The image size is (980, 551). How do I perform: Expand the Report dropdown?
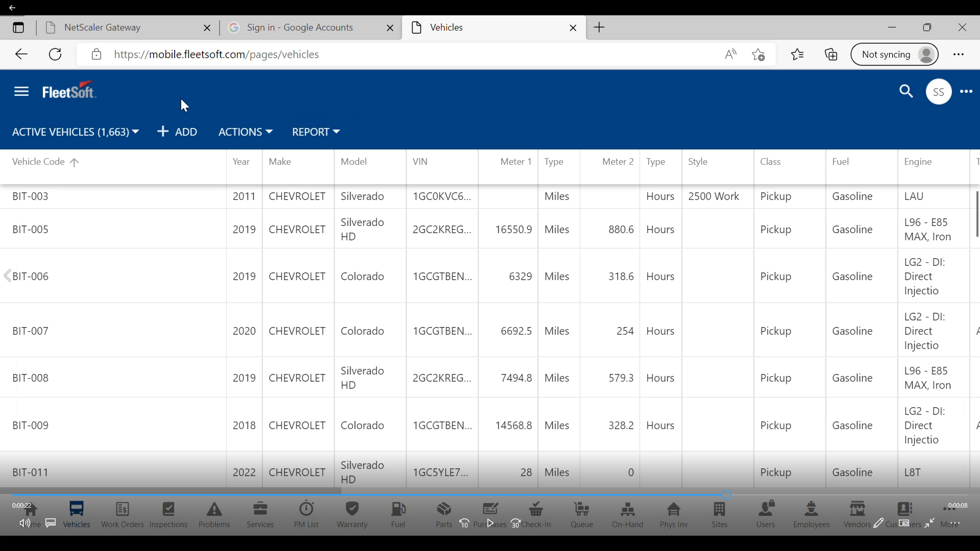point(316,133)
